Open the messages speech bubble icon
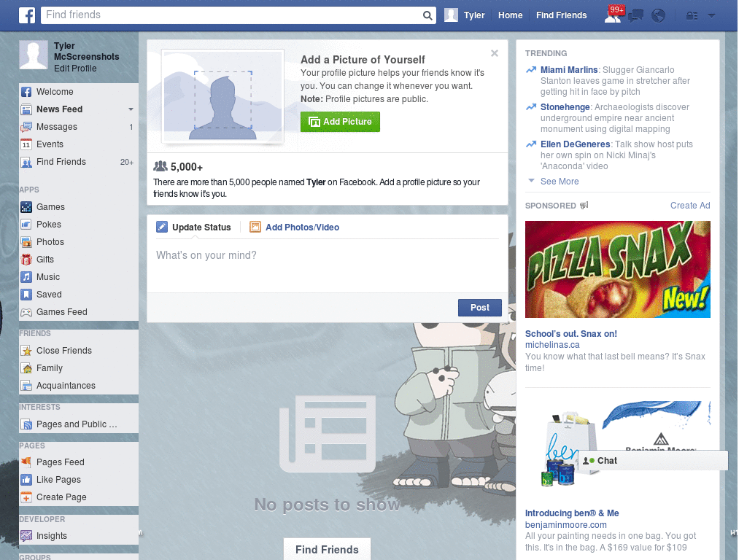This screenshot has width=747, height=560. (635, 16)
